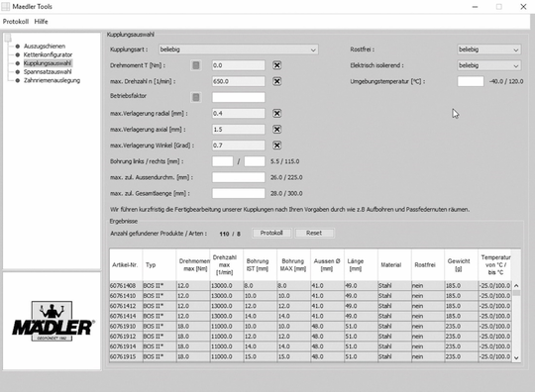Click the Reset button
Screen dimensions: 535x392
(314, 233)
